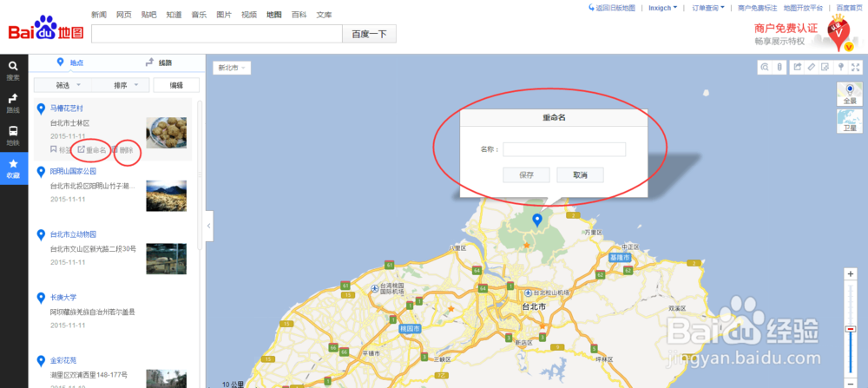Switch to the 线路 tab
868x388 pixels.
coord(158,63)
